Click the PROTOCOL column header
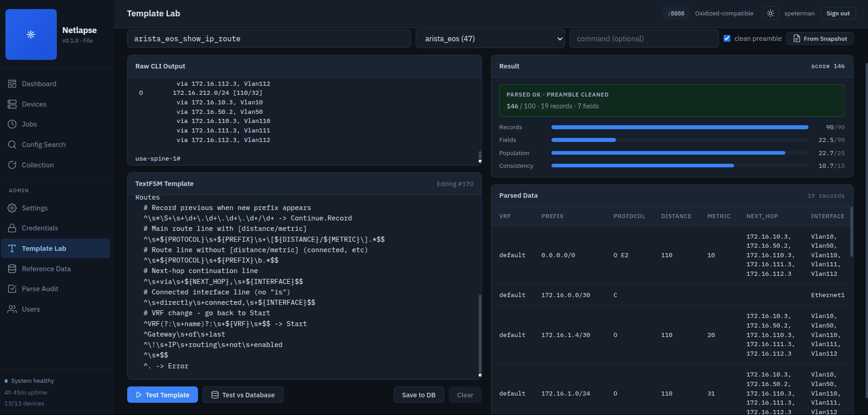This screenshot has width=868, height=415. click(x=629, y=216)
